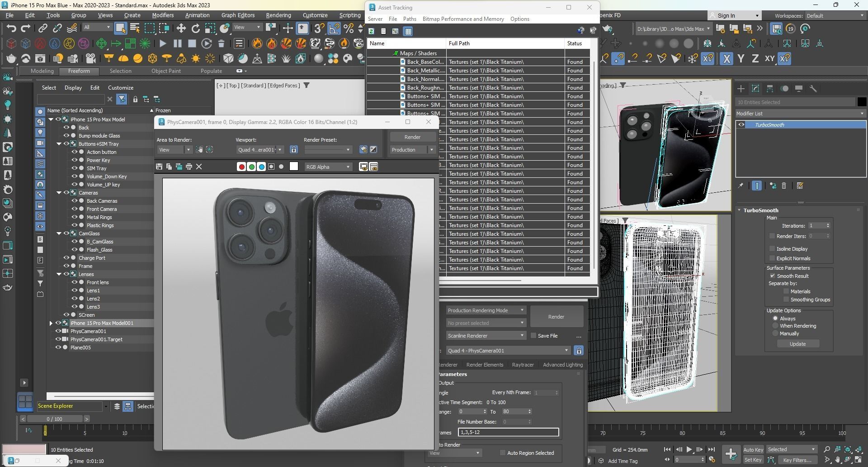Screen dimensions: 868x467
Task: Restrict to X axis button
Action: tap(726, 58)
